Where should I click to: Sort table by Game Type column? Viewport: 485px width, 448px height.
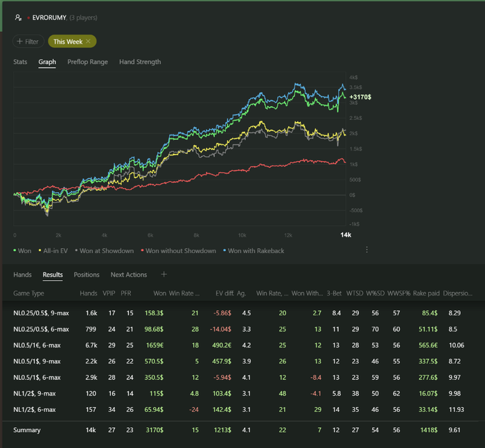(29, 294)
